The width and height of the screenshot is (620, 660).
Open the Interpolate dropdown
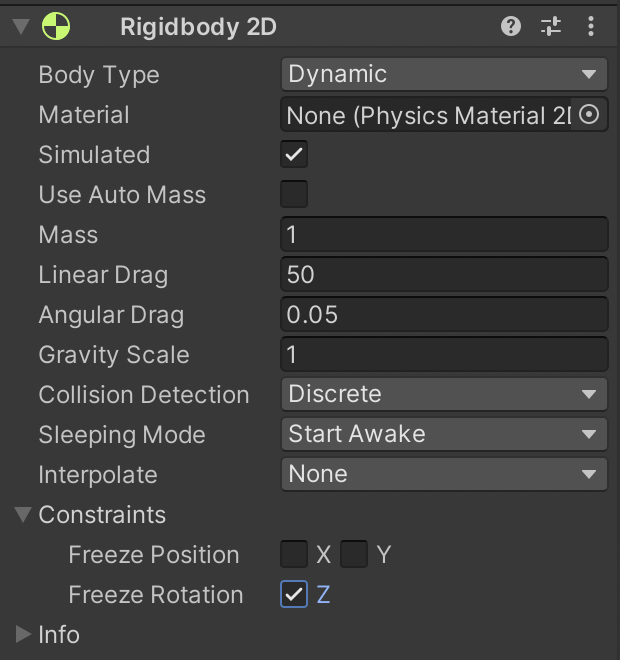point(444,474)
